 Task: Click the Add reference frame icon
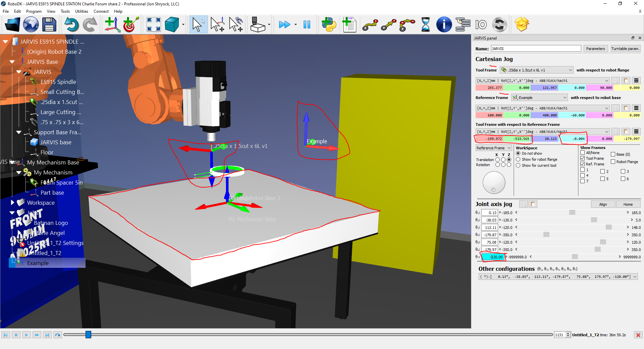click(112, 24)
